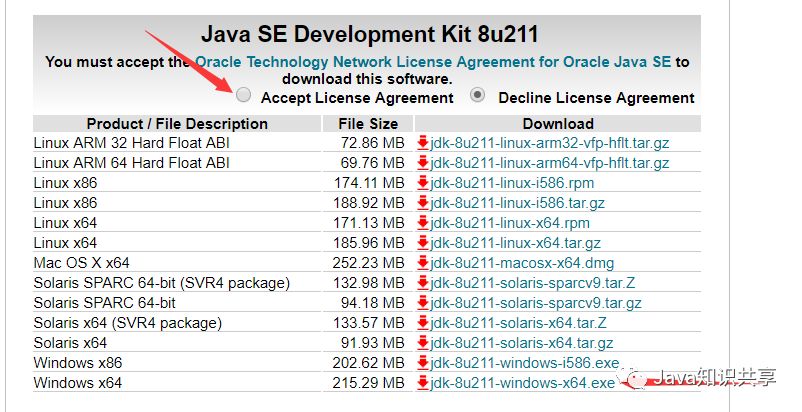Screen dimensions: 802x412
Task: Click red download arrow for windows-x64.exe
Action: [422, 382]
